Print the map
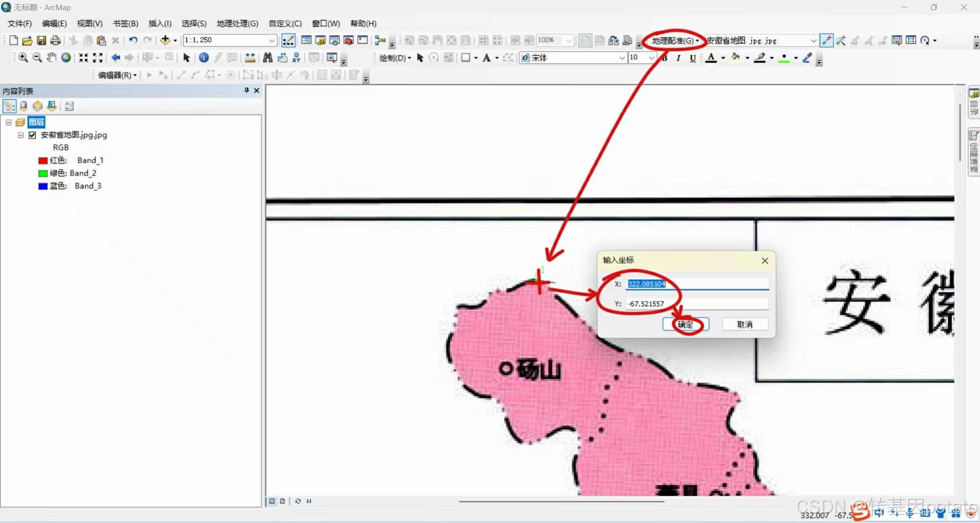This screenshot has height=523, width=980. (x=56, y=40)
